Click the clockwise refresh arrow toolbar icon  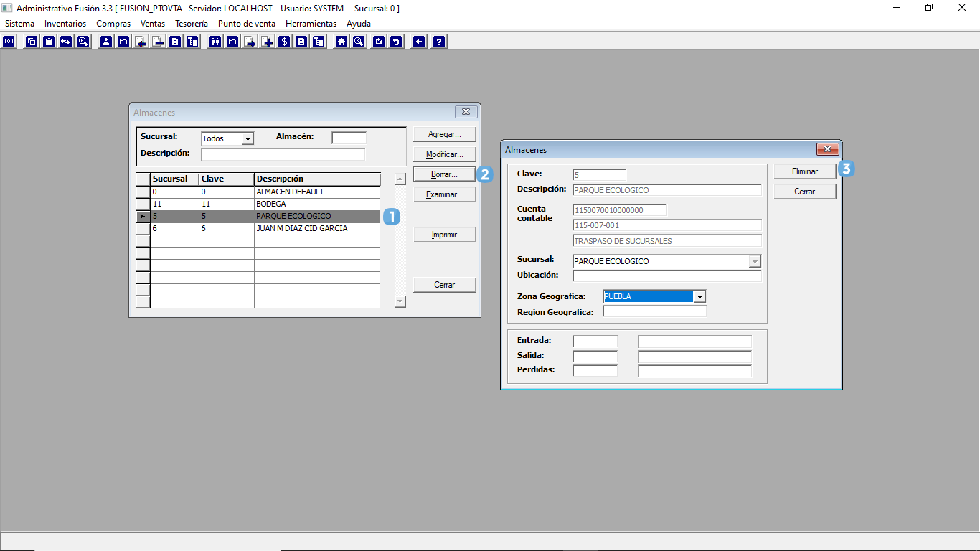click(379, 42)
